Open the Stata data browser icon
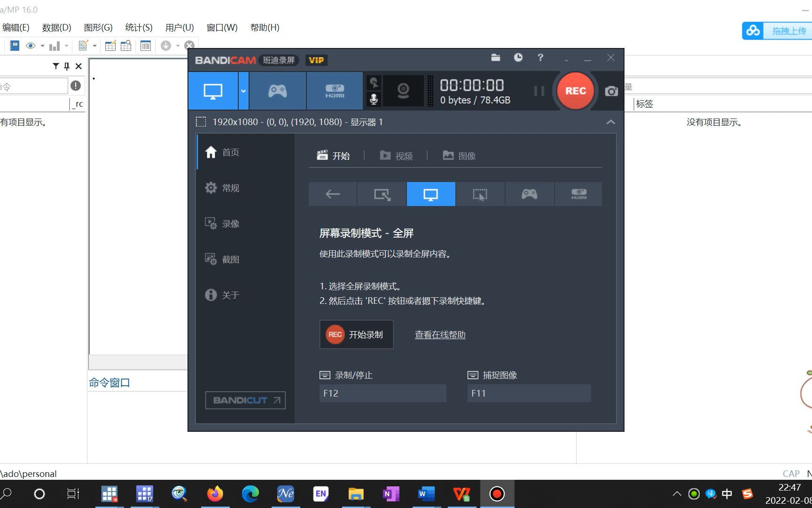The image size is (812, 508). [x=126, y=46]
